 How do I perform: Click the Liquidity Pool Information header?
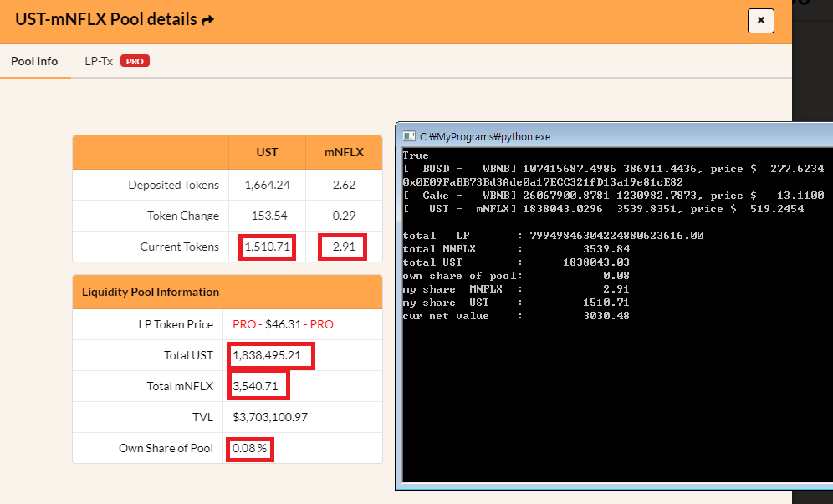[151, 292]
